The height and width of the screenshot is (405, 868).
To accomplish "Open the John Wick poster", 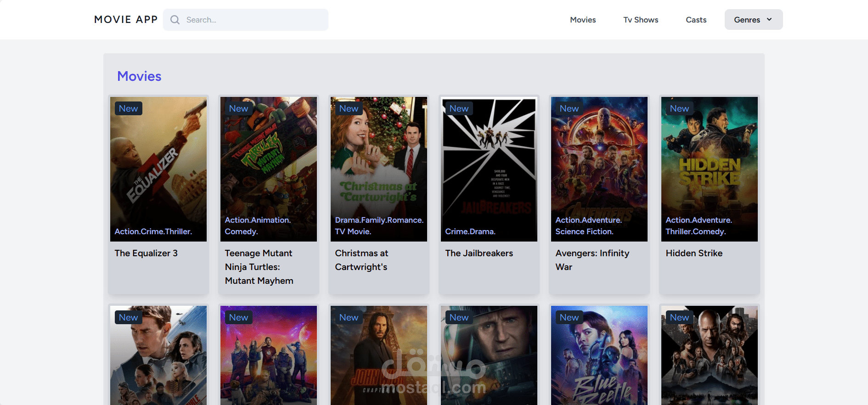I will coord(379,355).
